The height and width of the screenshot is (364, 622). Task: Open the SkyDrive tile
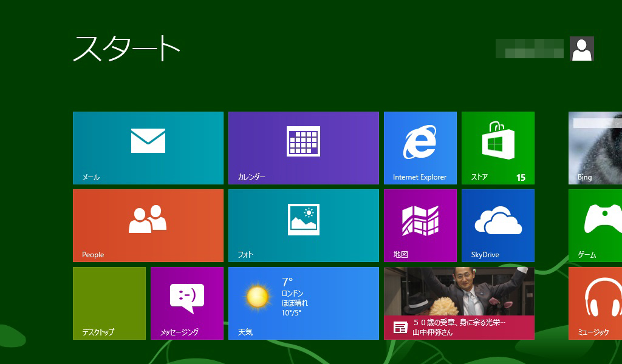498,225
